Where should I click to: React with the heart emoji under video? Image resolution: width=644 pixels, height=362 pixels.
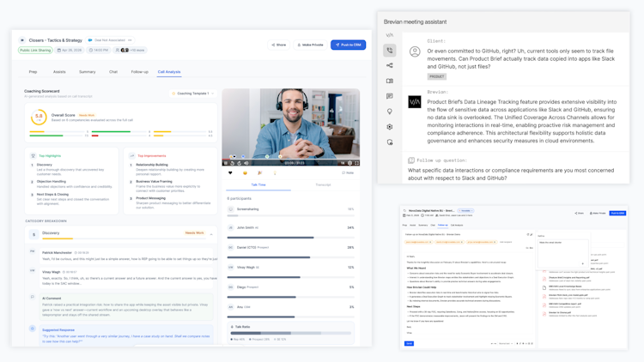point(230,172)
